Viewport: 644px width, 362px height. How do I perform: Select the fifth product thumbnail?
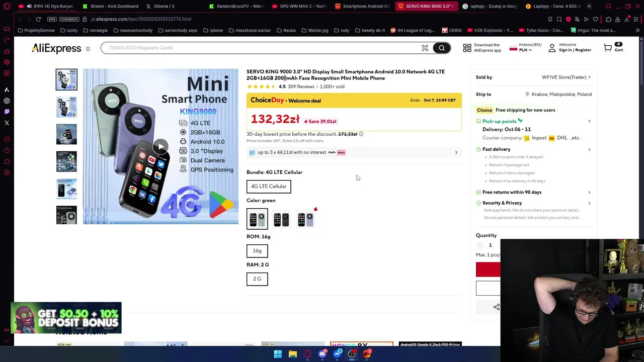pos(66,189)
